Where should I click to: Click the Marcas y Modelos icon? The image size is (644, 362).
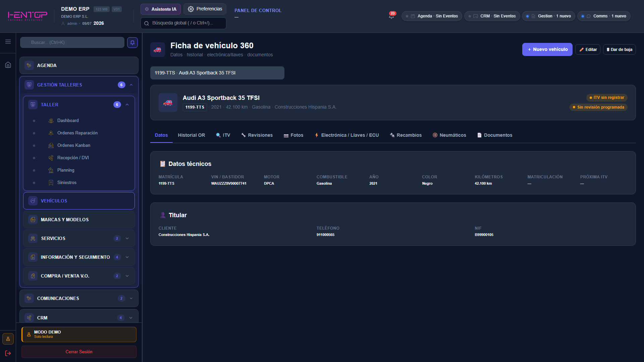coord(33,220)
